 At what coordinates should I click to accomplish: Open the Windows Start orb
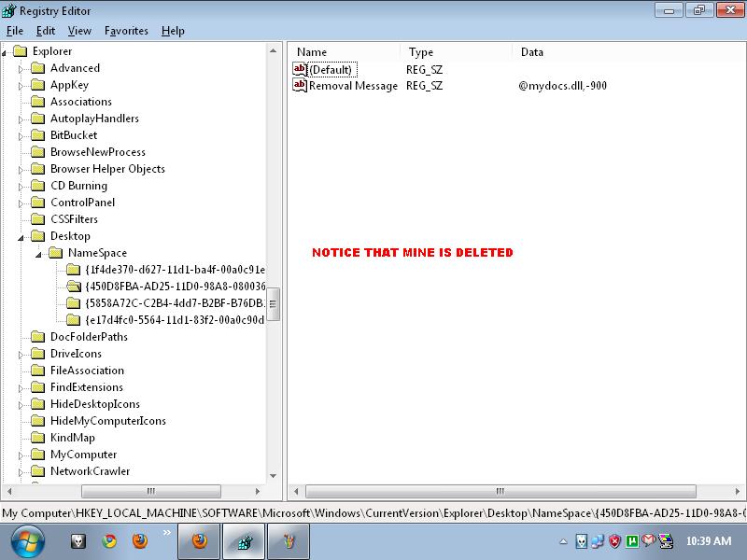(x=28, y=542)
